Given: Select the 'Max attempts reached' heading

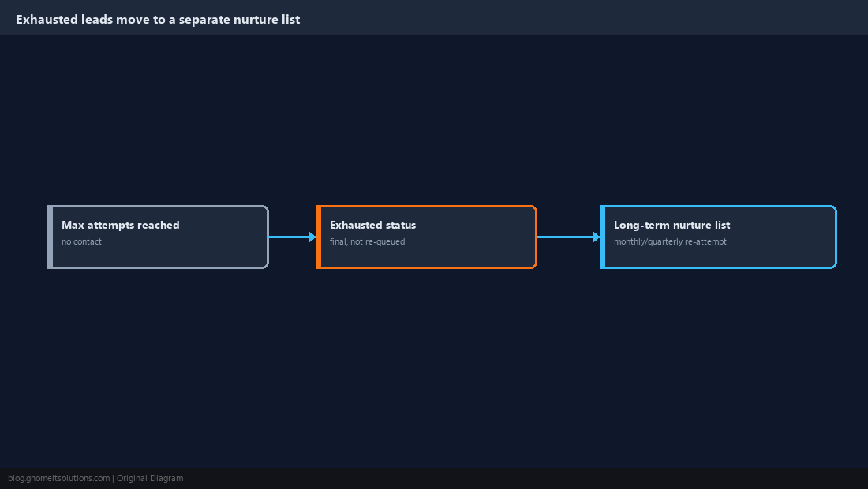Looking at the screenshot, I should [x=120, y=225].
